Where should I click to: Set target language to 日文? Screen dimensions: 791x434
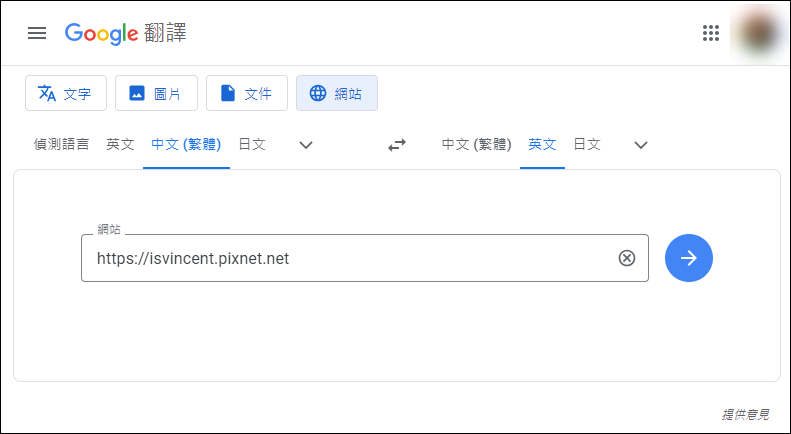(x=587, y=144)
